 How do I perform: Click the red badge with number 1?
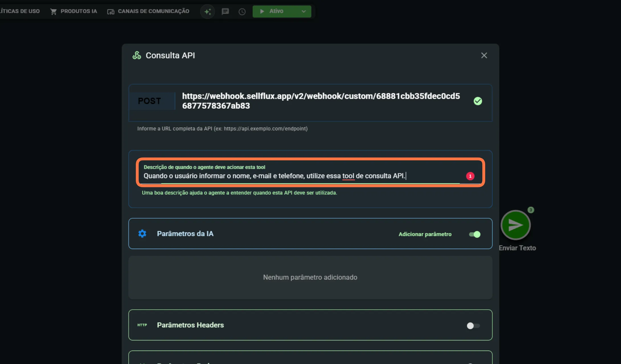(x=470, y=176)
